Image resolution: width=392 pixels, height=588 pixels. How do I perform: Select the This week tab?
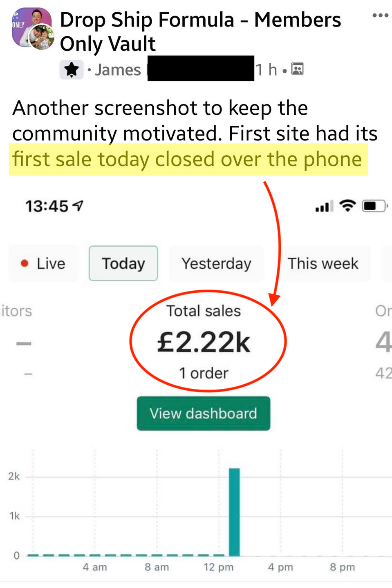coord(323,263)
